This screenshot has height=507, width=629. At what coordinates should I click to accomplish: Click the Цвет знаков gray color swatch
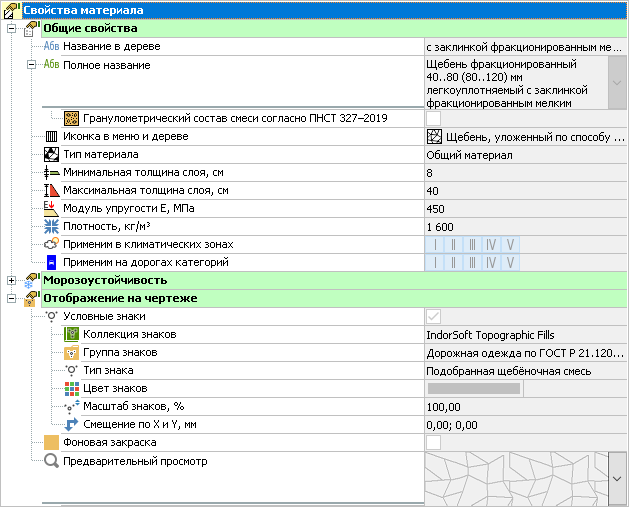(474, 388)
